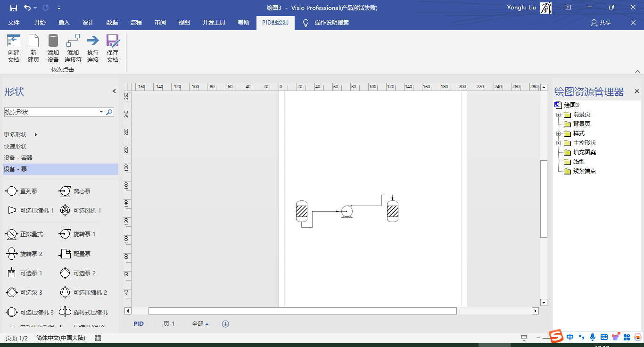The image size is (644, 347).
Task: Click the vertical scrollbar down arrow
Action: click(544, 303)
